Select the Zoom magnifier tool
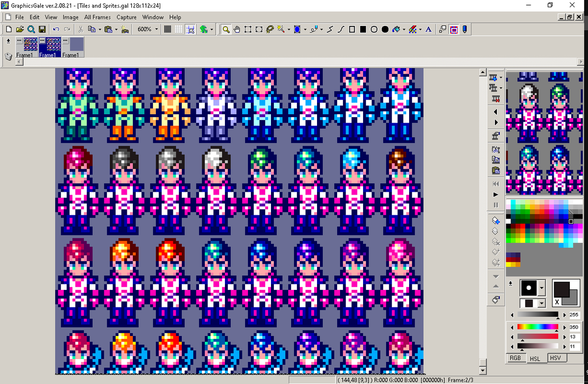The image size is (588, 384). [226, 29]
